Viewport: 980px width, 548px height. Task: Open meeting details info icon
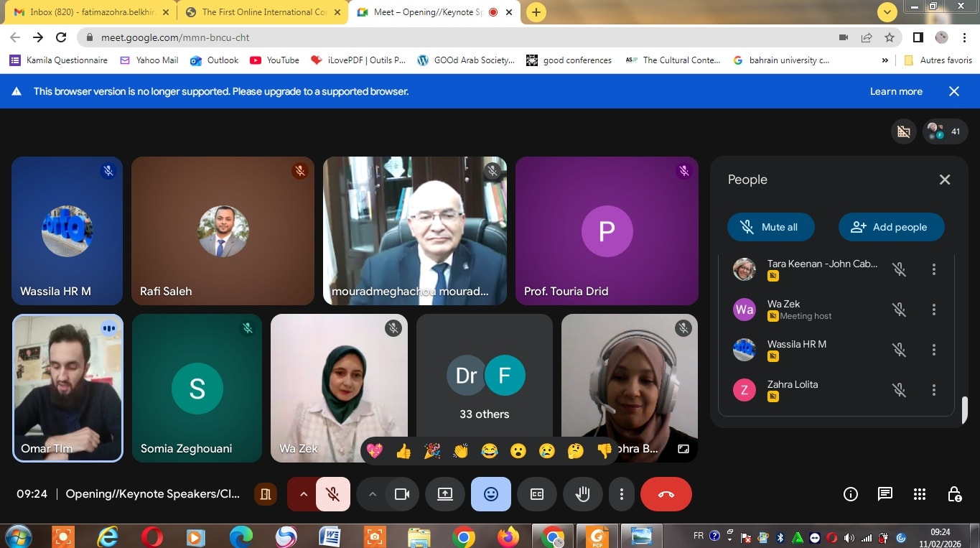850,494
